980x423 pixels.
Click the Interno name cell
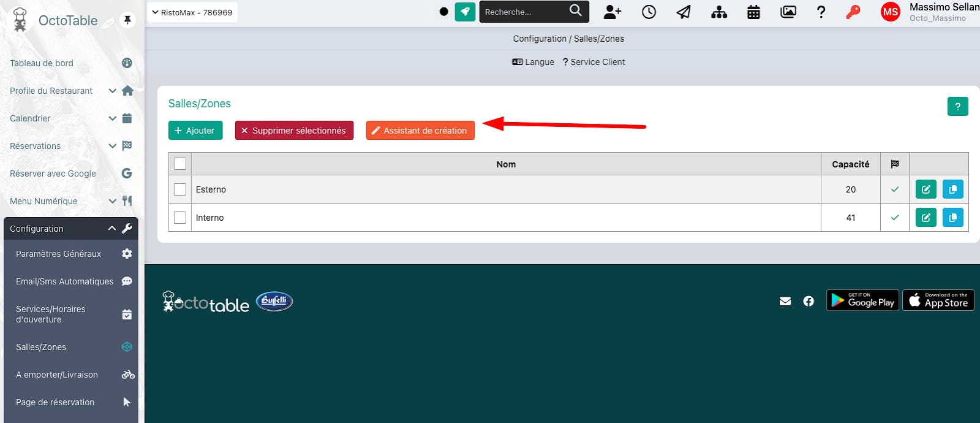506,218
